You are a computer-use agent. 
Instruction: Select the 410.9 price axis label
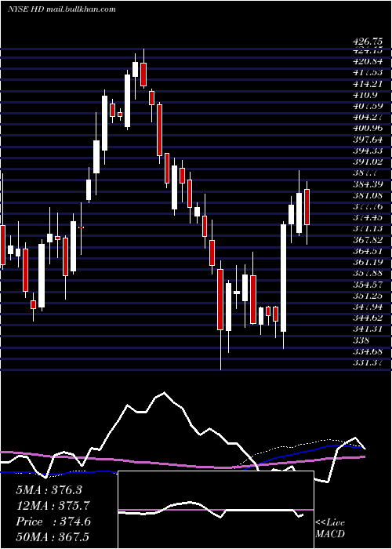(x=365, y=95)
